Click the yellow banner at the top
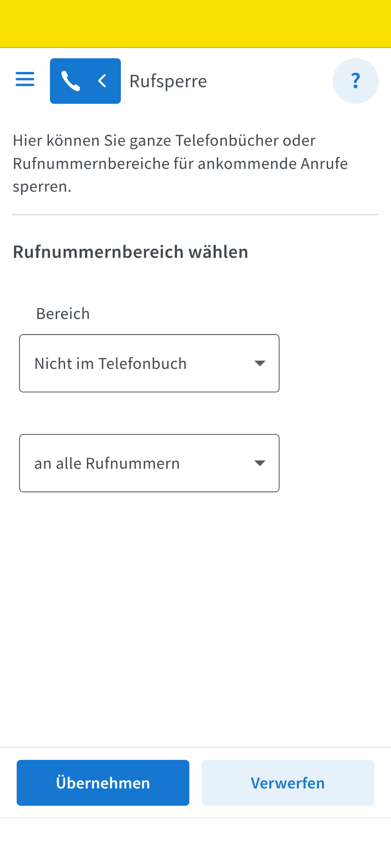 (195, 24)
